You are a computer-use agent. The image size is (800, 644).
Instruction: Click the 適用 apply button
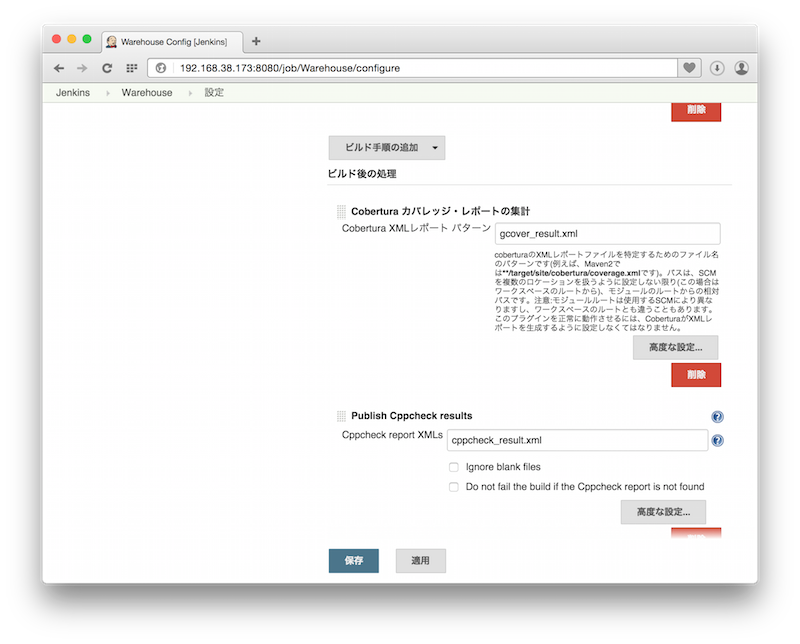pos(420,561)
